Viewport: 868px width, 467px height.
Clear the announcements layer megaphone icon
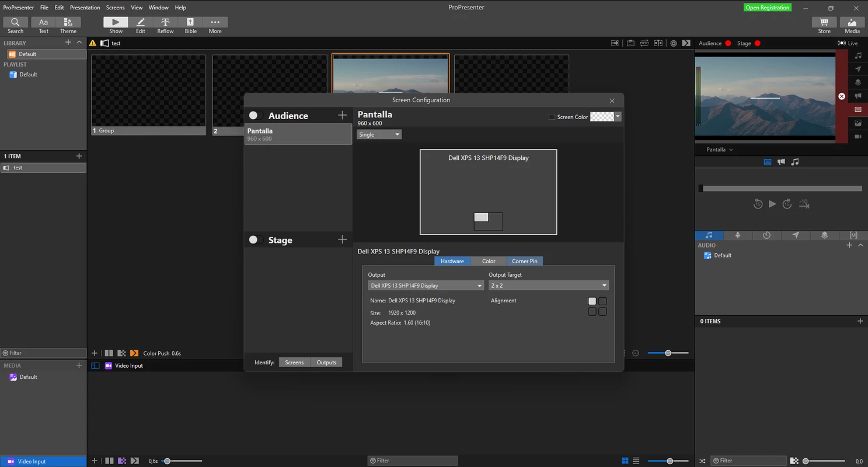[857, 96]
